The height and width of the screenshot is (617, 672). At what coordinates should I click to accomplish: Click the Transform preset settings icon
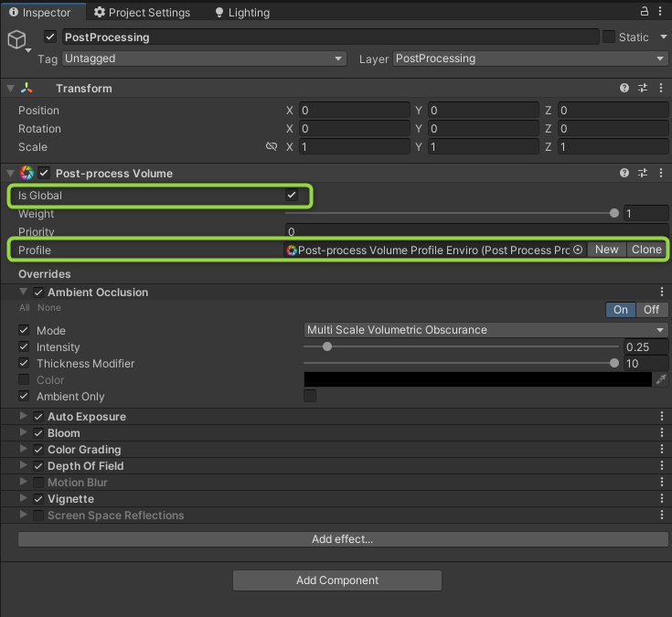point(643,89)
